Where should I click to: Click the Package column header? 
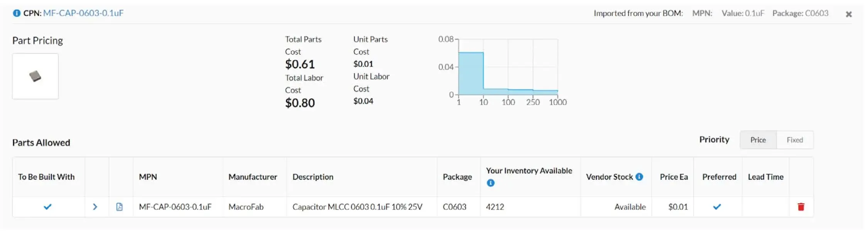pos(457,177)
